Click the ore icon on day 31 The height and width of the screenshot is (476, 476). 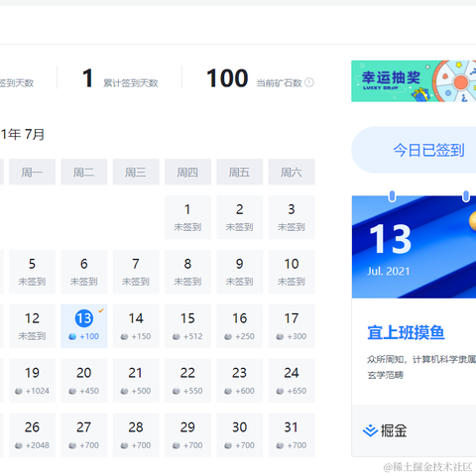pyautogui.click(x=280, y=445)
